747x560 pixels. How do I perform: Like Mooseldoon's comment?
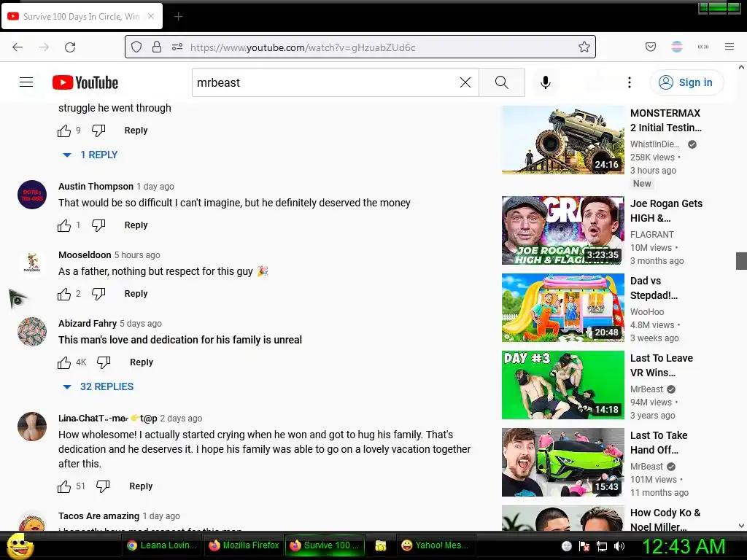coord(64,294)
